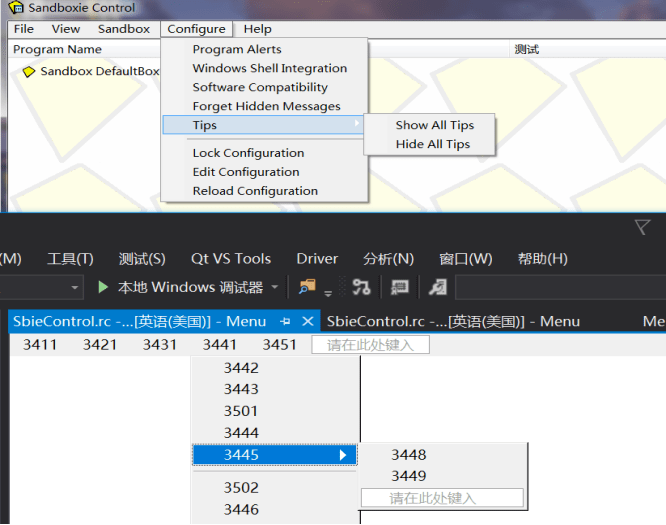
Task: Open the 工具(T) menu
Action: (x=70, y=259)
